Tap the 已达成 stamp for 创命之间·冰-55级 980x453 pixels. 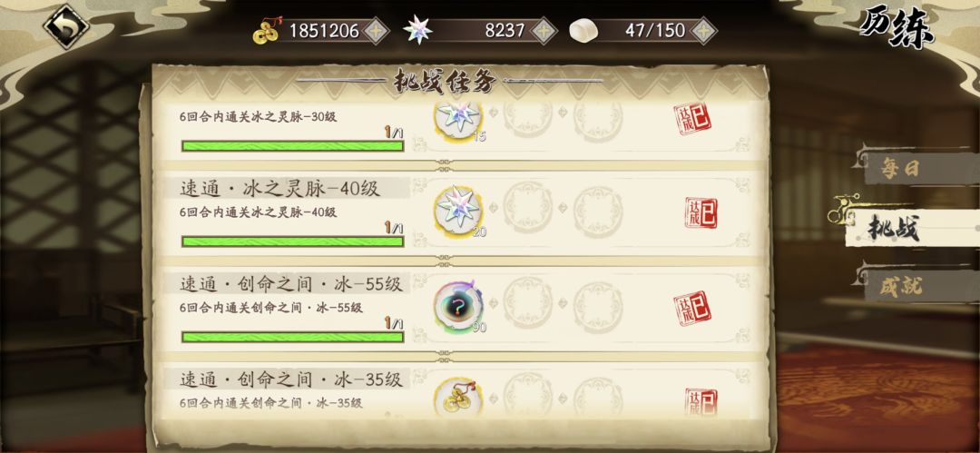click(x=692, y=308)
